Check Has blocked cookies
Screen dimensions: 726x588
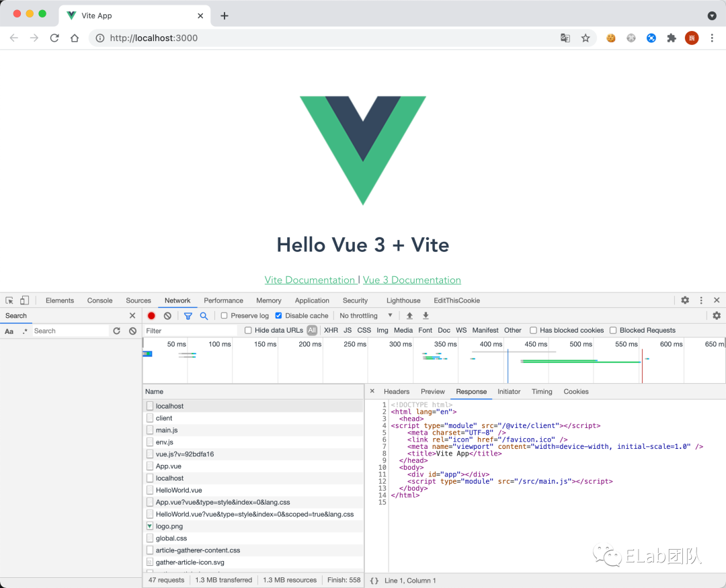533,330
